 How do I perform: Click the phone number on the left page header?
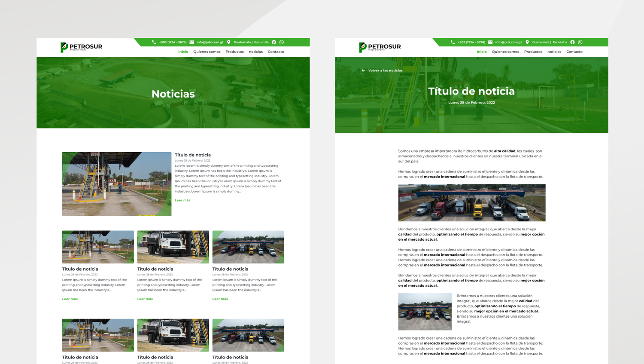click(173, 42)
